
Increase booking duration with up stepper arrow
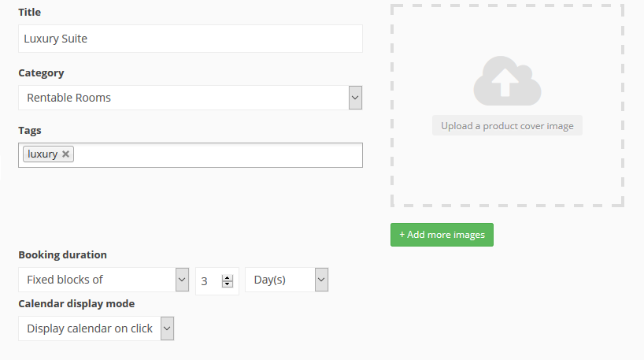click(227, 278)
